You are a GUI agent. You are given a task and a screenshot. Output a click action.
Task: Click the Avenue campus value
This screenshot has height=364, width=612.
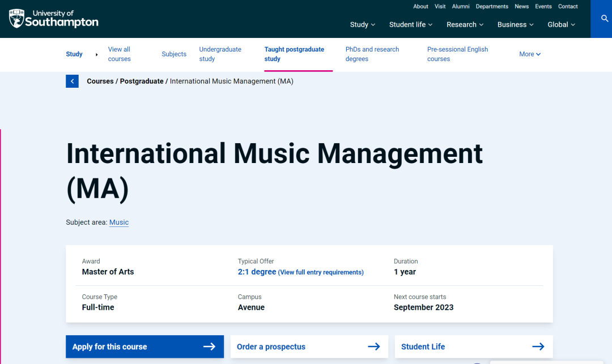click(252, 307)
